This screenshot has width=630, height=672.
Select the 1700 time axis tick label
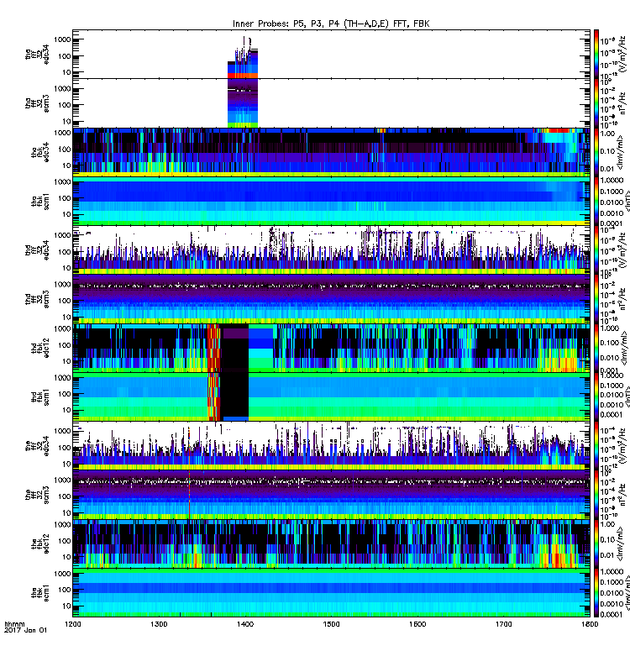(x=503, y=624)
